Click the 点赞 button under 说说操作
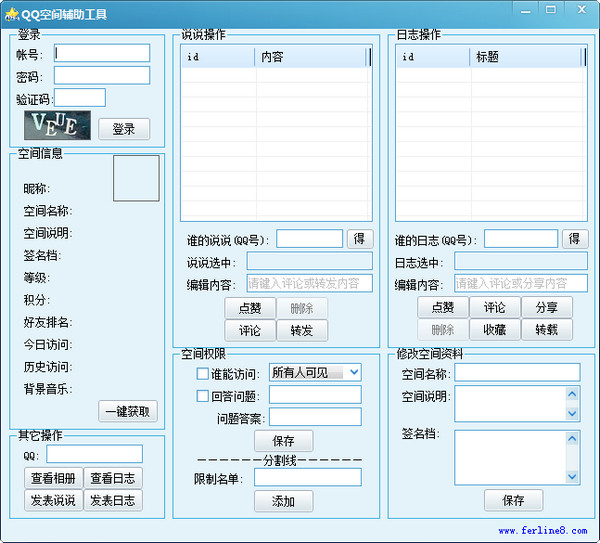 (250, 308)
